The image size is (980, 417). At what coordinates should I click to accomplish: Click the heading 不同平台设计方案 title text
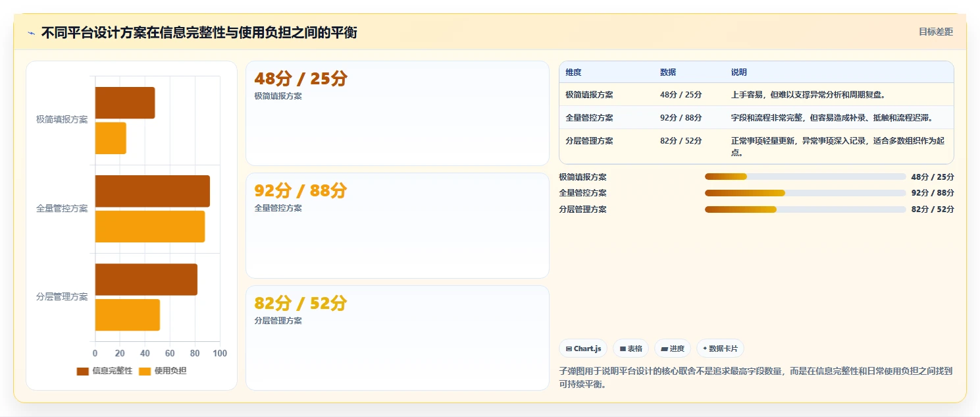pyautogui.click(x=199, y=32)
